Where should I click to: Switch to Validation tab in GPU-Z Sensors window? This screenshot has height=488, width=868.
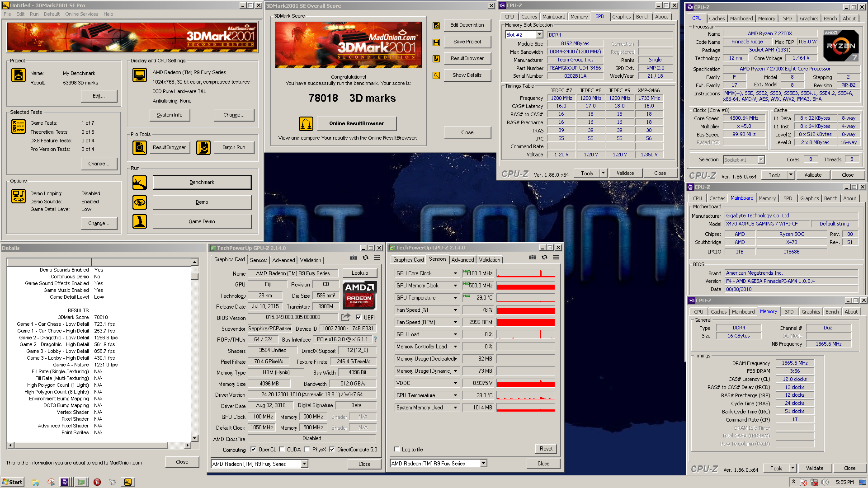[490, 260]
